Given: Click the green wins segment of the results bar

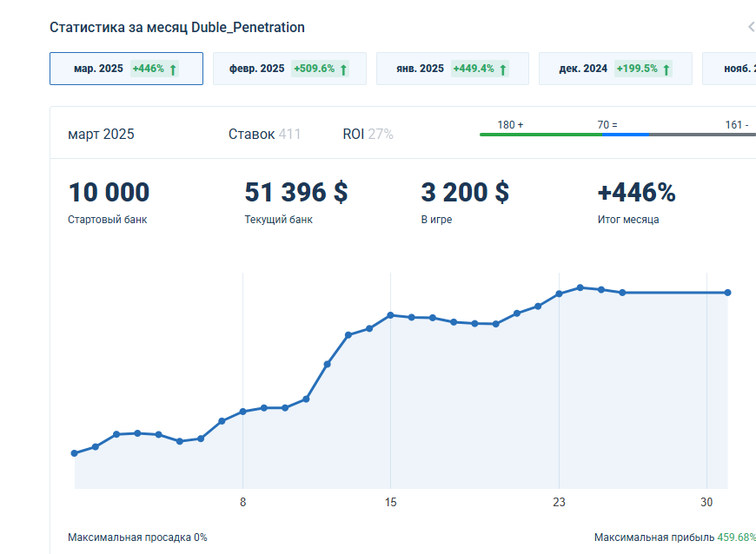Looking at the screenshot, I should [539, 135].
